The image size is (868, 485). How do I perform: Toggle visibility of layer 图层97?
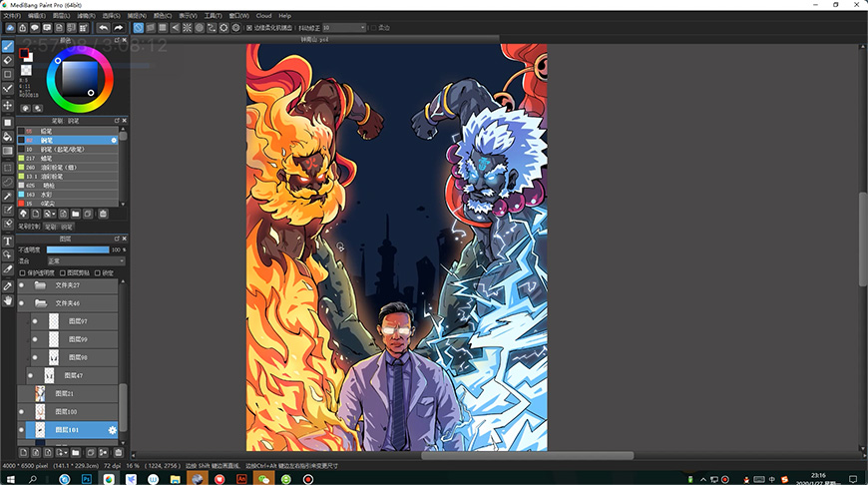point(35,321)
